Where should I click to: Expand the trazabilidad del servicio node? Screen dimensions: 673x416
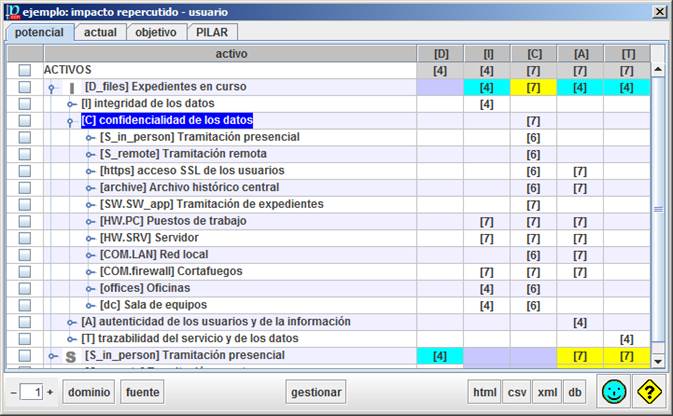point(71,339)
